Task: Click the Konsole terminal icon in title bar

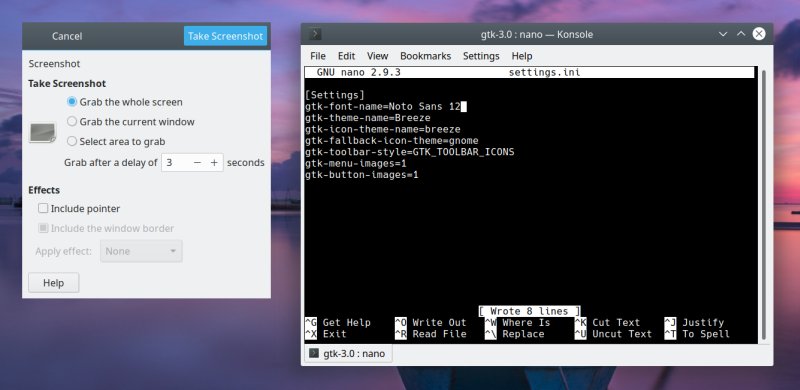Action: (316, 34)
